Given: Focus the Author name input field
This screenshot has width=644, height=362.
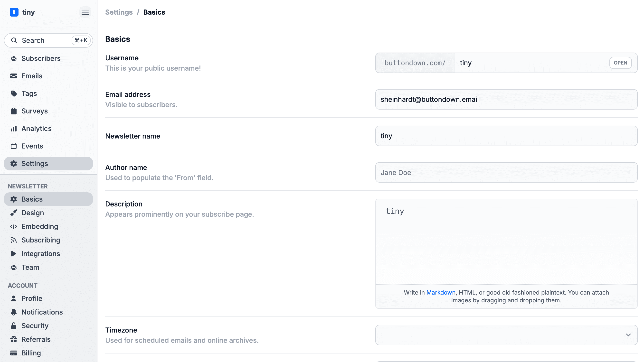Looking at the screenshot, I should pos(506,172).
